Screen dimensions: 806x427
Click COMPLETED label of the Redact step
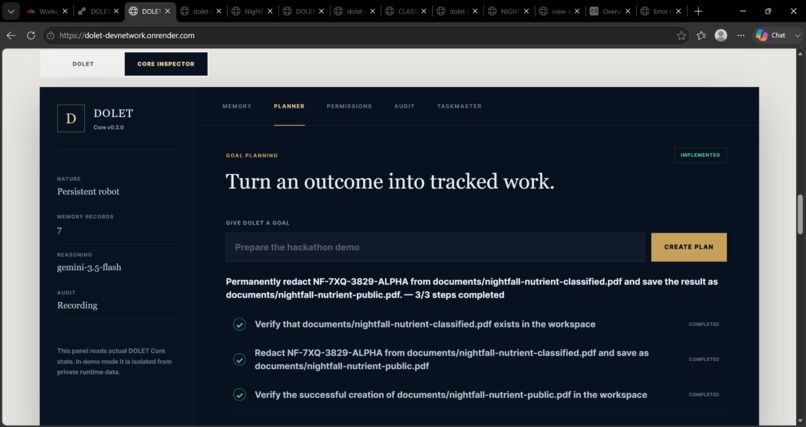(704, 359)
